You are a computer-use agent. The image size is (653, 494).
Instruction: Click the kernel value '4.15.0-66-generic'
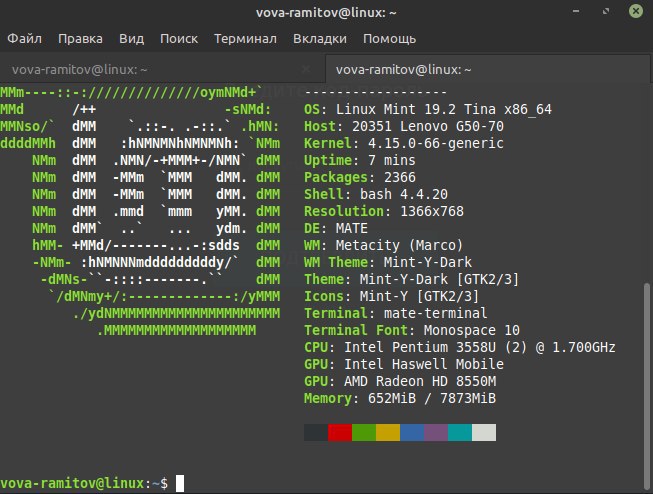[436, 143]
